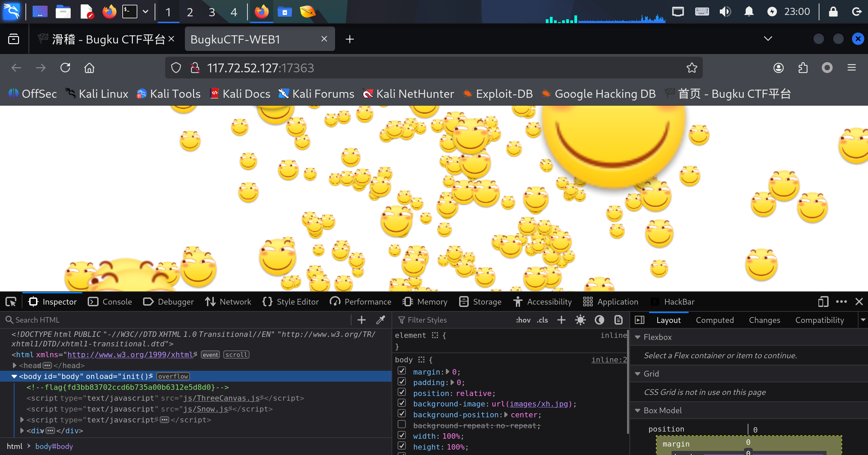
Task: Open the sidebar tabs overflow dropdown
Action: pos(863,320)
